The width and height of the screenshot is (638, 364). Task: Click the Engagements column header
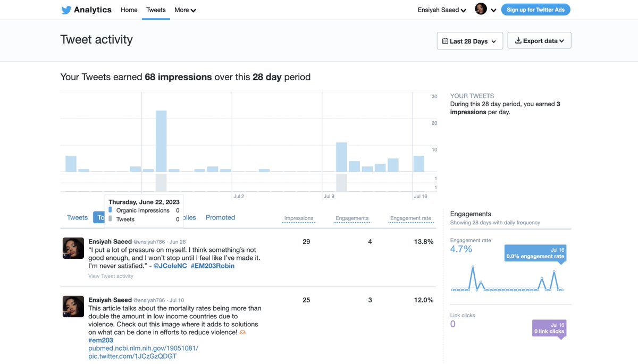352,218
